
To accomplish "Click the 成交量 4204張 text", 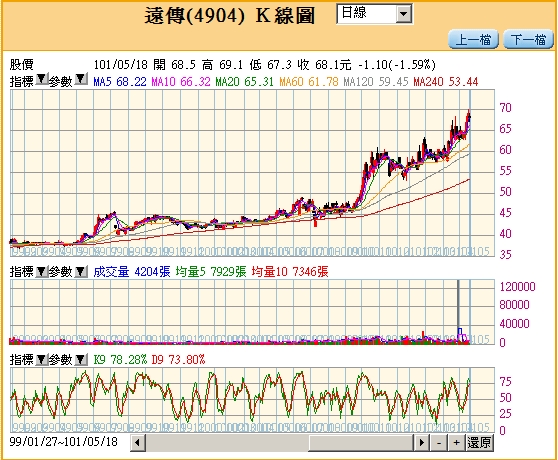I will pos(132,272).
